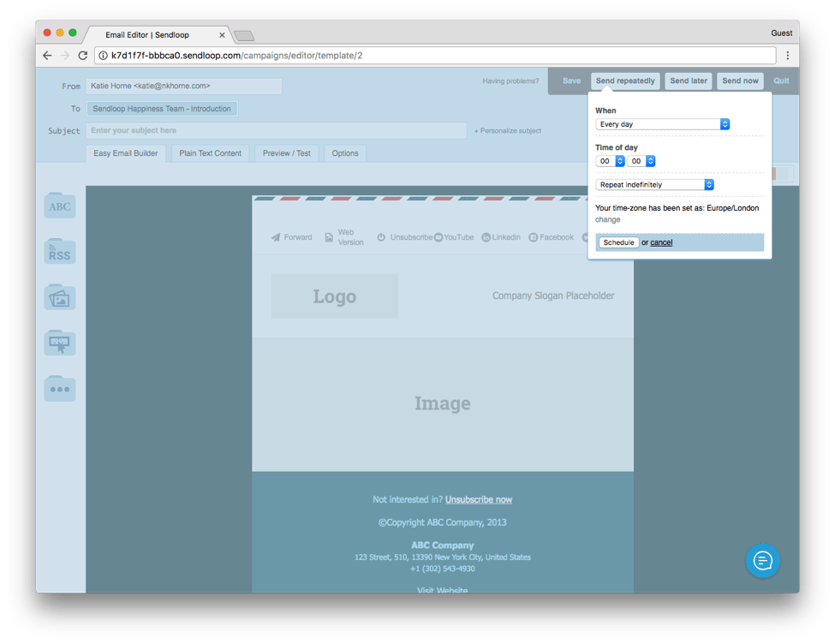Open the ABC text blocks folder
The width and height of the screenshot is (835, 644).
click(60, 206)
